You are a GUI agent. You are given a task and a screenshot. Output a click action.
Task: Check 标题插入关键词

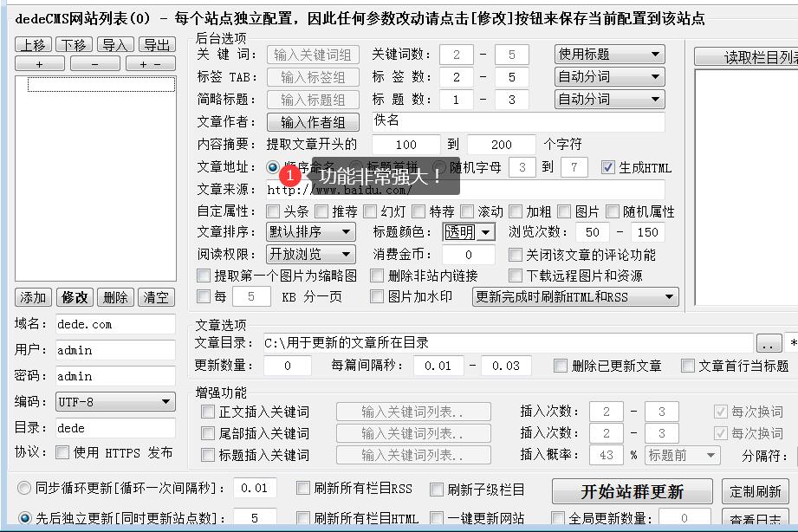(208, 455)
